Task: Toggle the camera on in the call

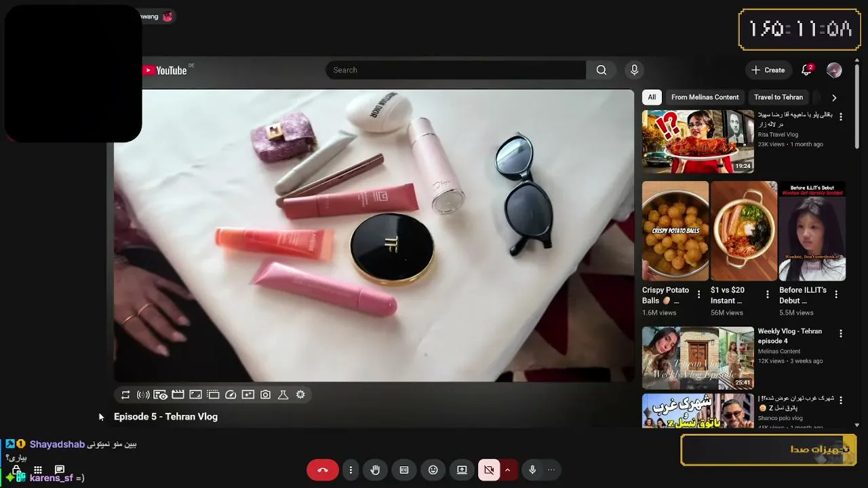Action: coord(489,470)
